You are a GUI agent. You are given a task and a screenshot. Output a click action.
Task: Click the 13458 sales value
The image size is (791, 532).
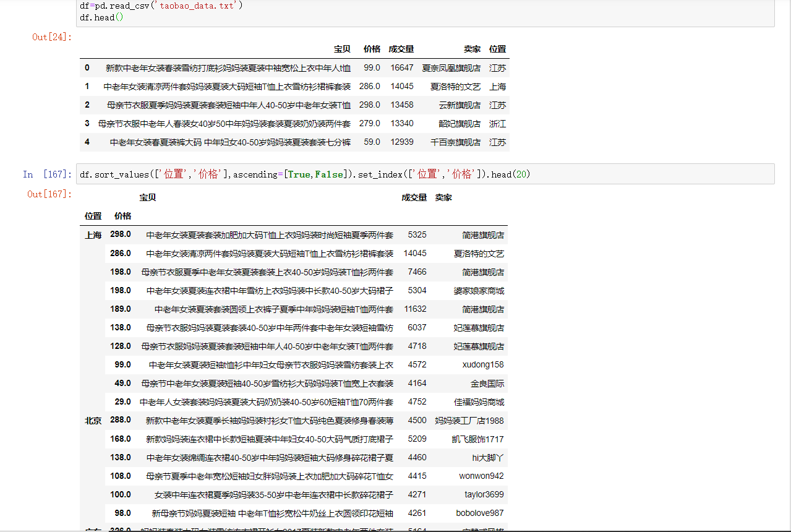[401, 105]
